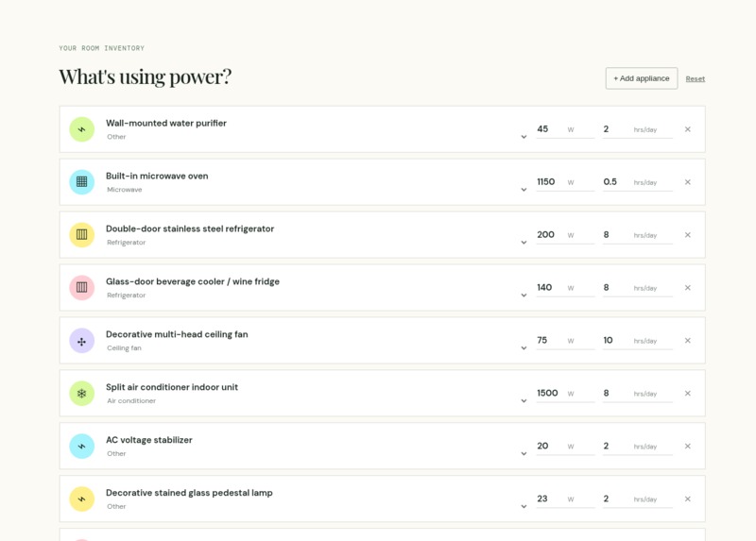Click the beverage cooler pink fridge icon
The image size is (756, 541).
(82, 288)
